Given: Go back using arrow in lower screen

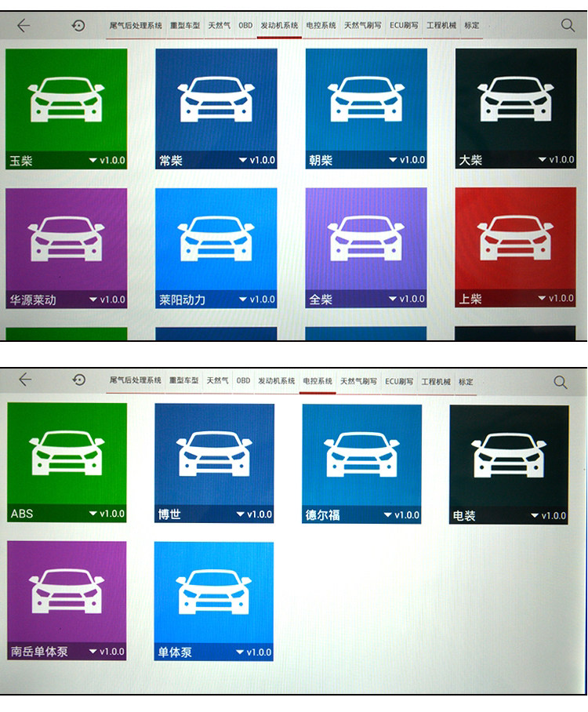Looking at the screenshot, I should (x=25, y=380).
